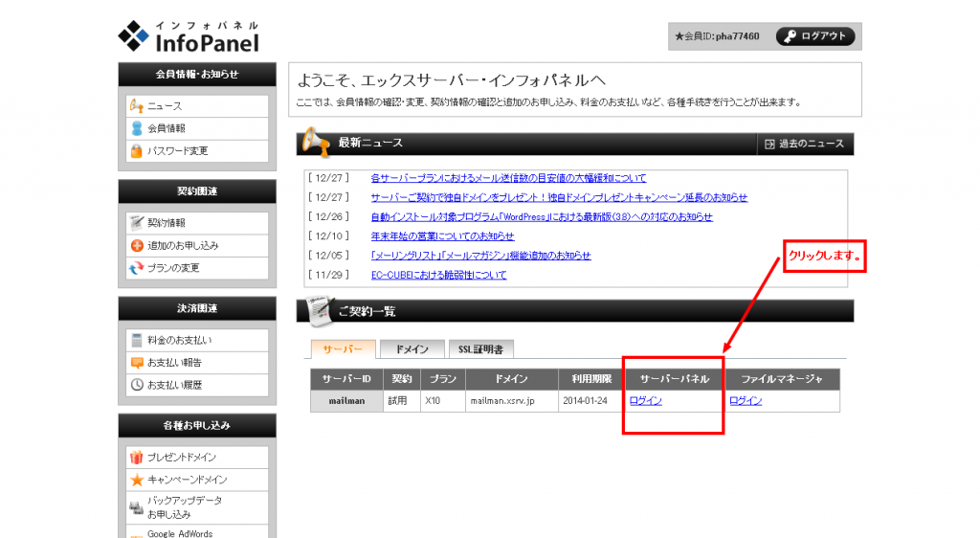Click the 各種お申し込み section header

[x=197, y=426]
